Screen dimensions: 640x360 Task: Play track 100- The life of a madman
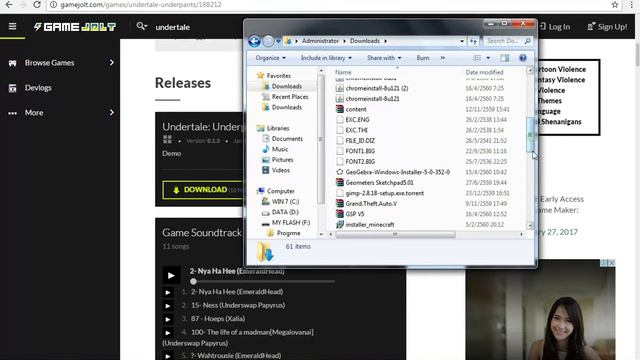coord(168,333)
